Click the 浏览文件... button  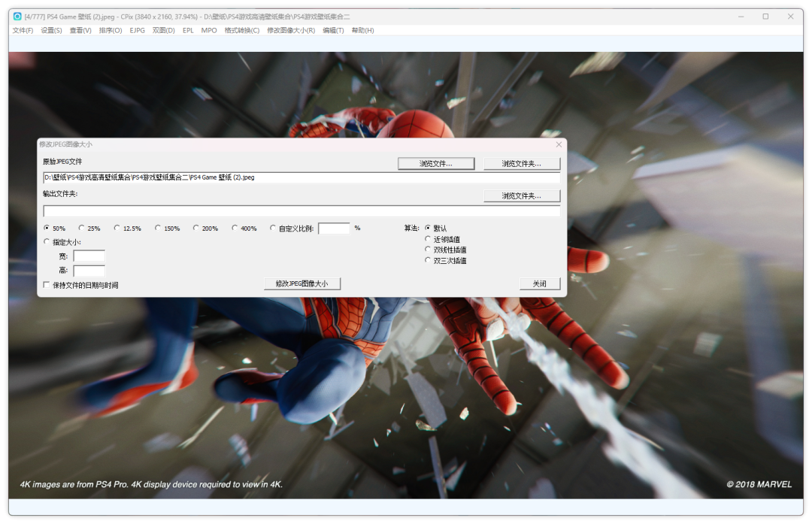tap(436, 164)
